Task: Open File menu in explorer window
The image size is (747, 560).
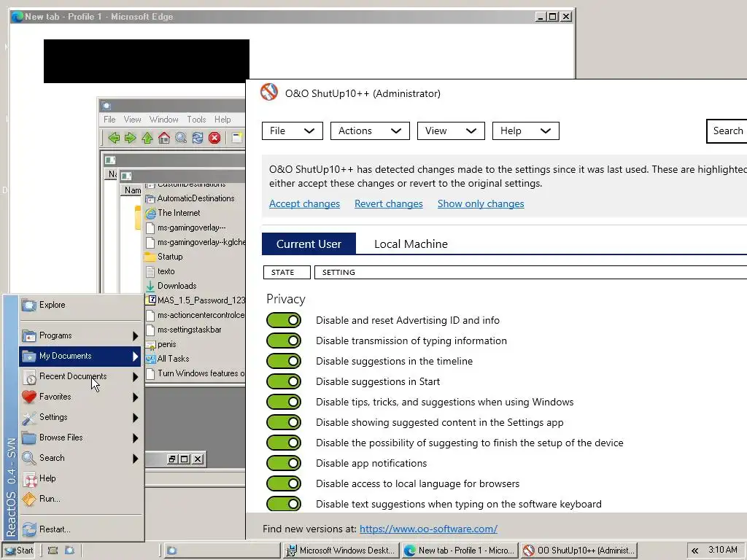Action: pos(109,120)
